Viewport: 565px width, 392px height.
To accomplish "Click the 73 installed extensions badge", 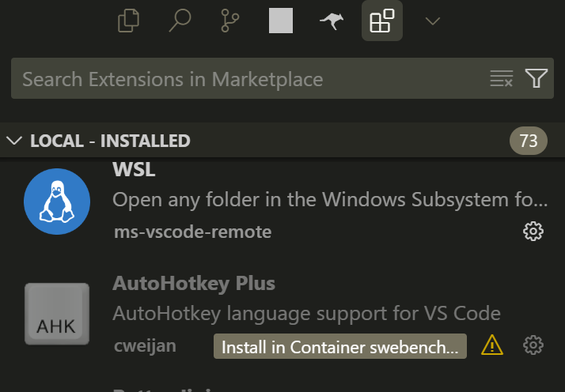I will point(528,141).
